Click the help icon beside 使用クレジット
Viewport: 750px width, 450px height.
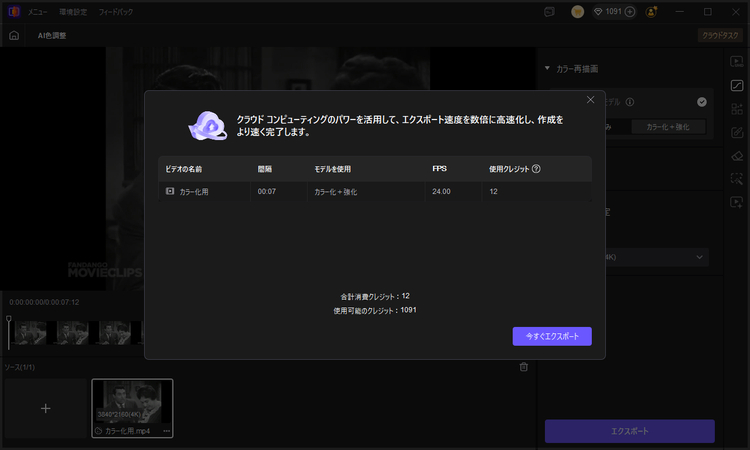pyautogui.click(x=537, y=169)
